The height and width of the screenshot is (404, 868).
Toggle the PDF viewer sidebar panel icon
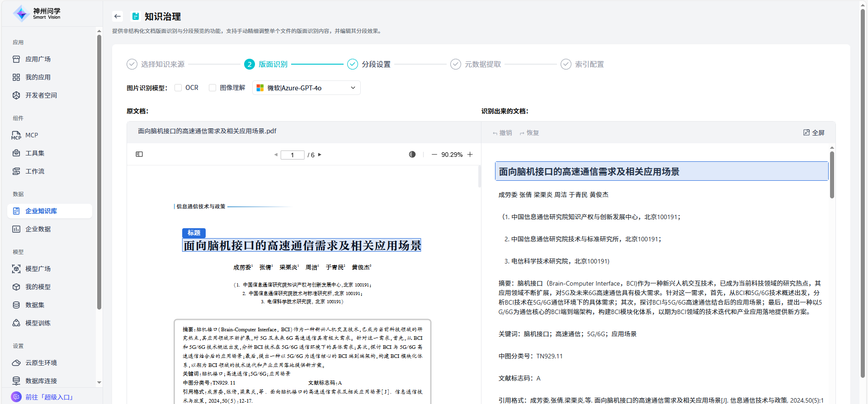139,155
